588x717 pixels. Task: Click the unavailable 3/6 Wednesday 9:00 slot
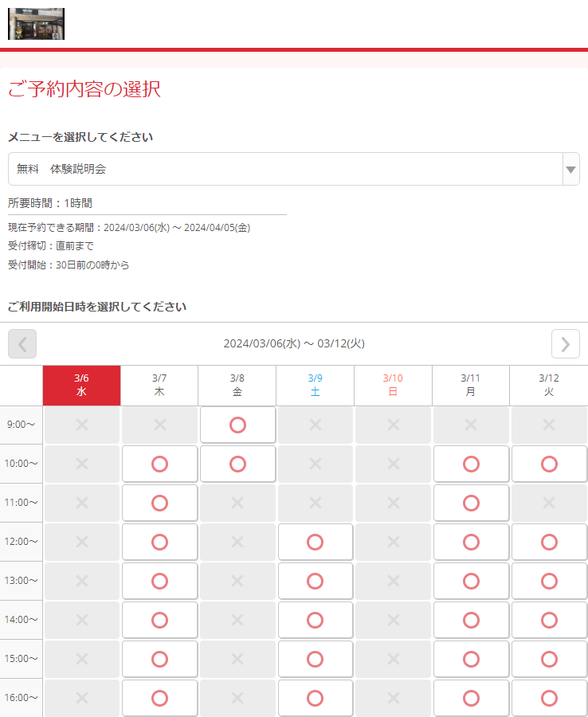(x=81, y=425)
